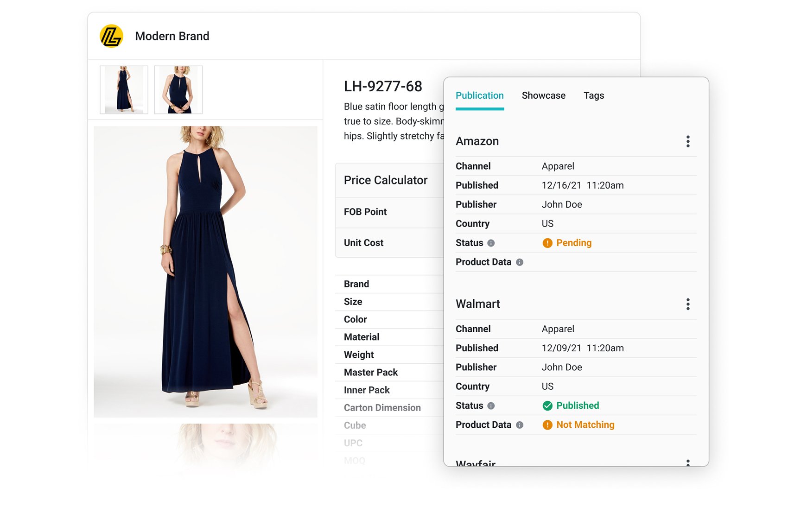Open Wayfair section three-dot menu
The width and height of the screenshot is (788, 532).
688,462
